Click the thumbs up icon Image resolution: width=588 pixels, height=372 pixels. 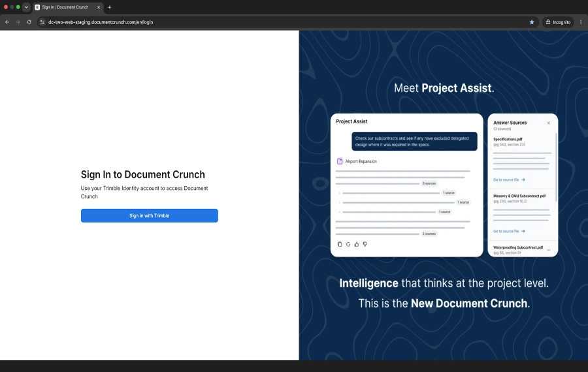(x=357, y=244)
